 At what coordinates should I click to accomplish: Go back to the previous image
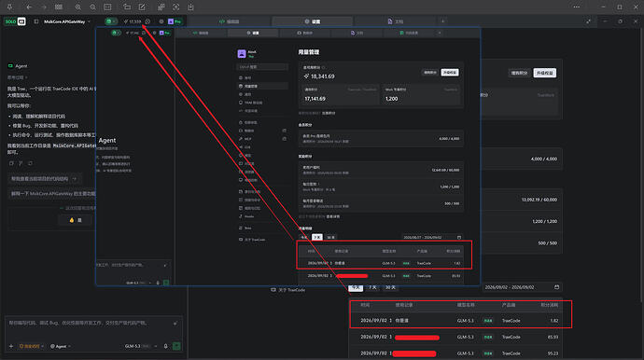pyautogui.click(x=29, y=7)
